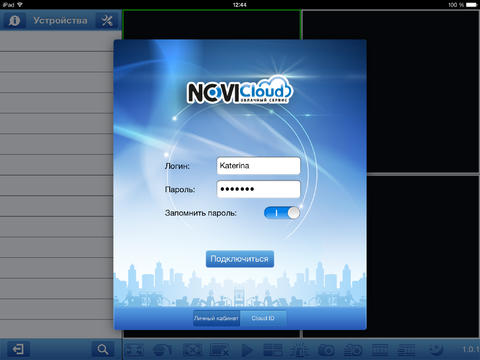Toggle the Запомнить пароль switch
Image resolution: width=480 pixels, height=360 pixels.
(x=282, y=213)
